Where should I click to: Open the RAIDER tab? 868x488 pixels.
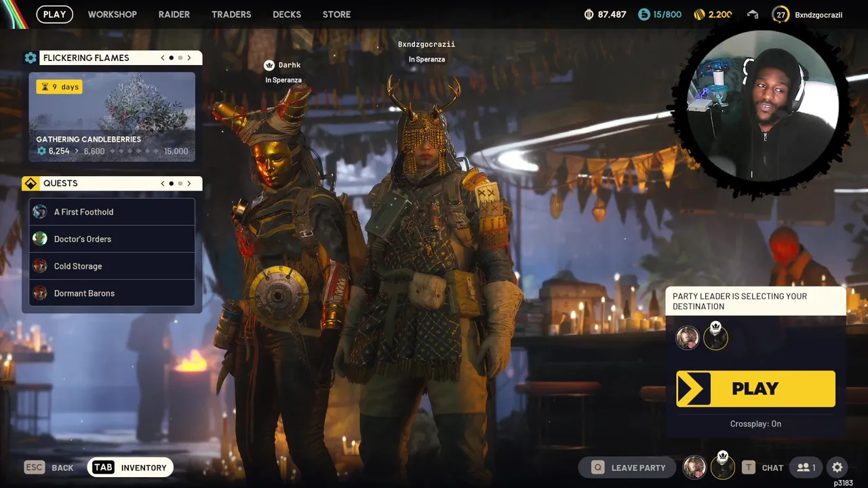pyautogui.click(x=174, y=14)
